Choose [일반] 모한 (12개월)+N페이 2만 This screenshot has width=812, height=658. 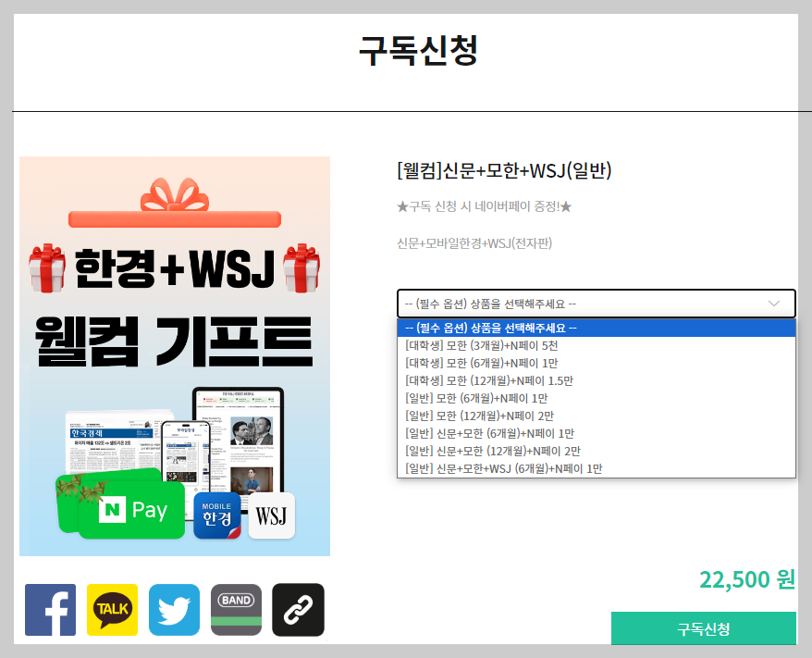coord(597,416)
